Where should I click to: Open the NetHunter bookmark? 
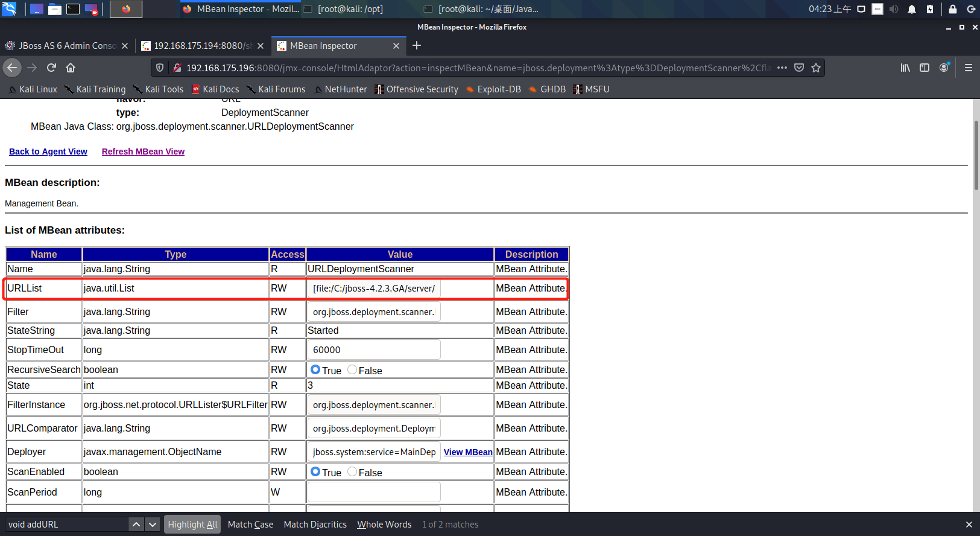340,89
